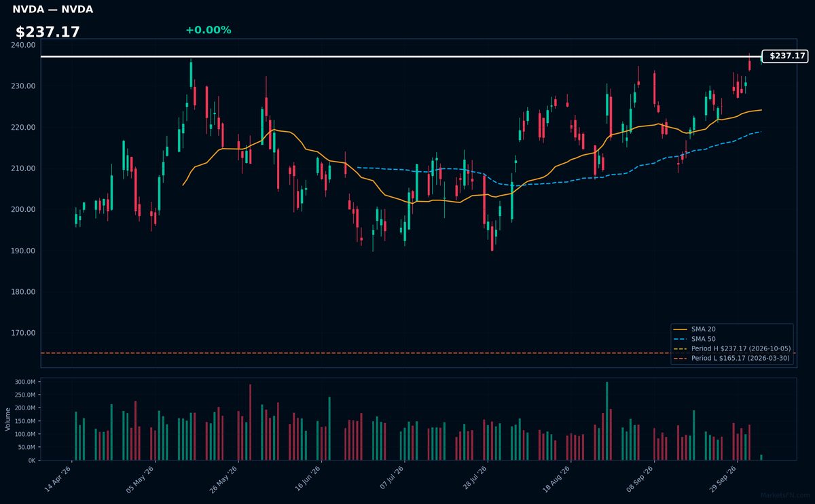Image resolution: width=815 pixels, height=504 pixels.
Task: Click the 230.00 price axis label
Action: click(x=24, y=86)
